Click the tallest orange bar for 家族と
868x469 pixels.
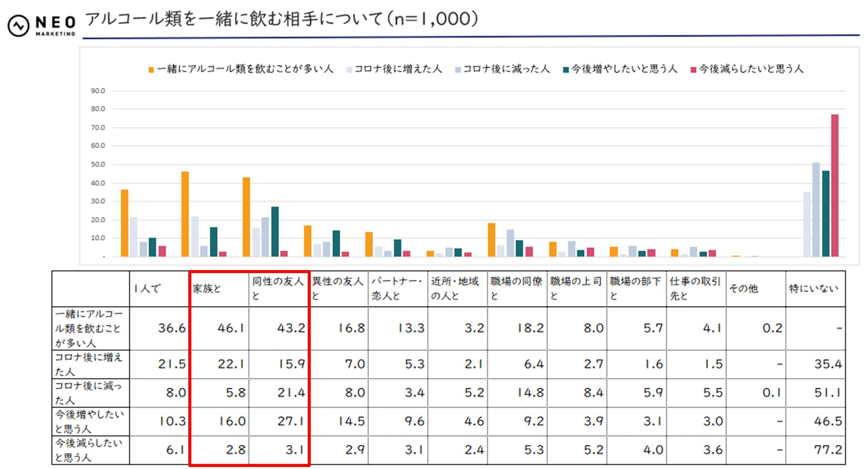185,214
